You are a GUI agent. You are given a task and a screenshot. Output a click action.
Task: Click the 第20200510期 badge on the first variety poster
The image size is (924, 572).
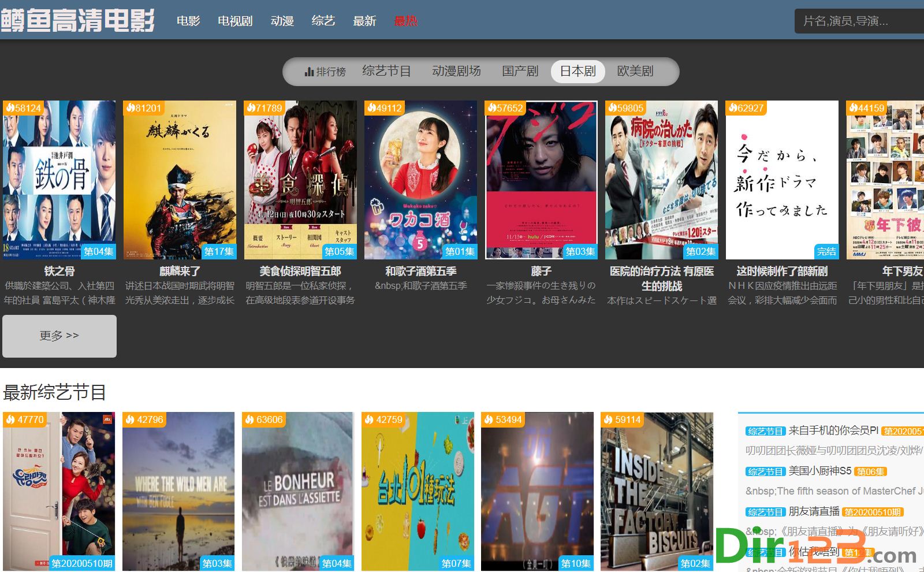(x=83, y=563)
